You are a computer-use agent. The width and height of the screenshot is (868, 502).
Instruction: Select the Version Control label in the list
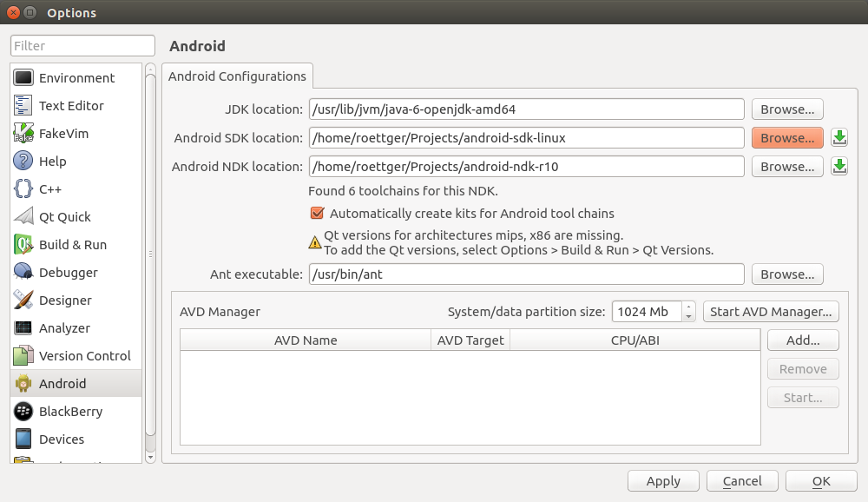click(x=85, y=356)
